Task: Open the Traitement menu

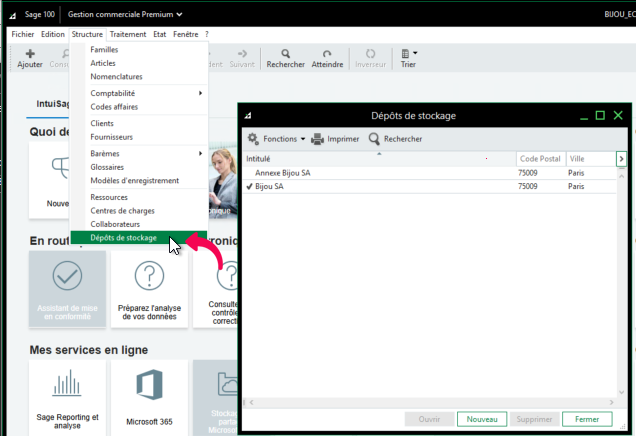Action: [128, 34]
